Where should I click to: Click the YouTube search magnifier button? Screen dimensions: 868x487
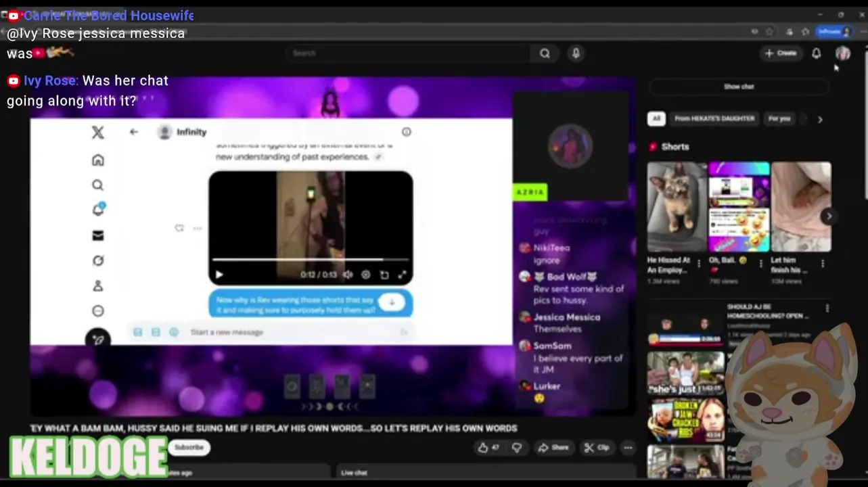tap(545, 53)
